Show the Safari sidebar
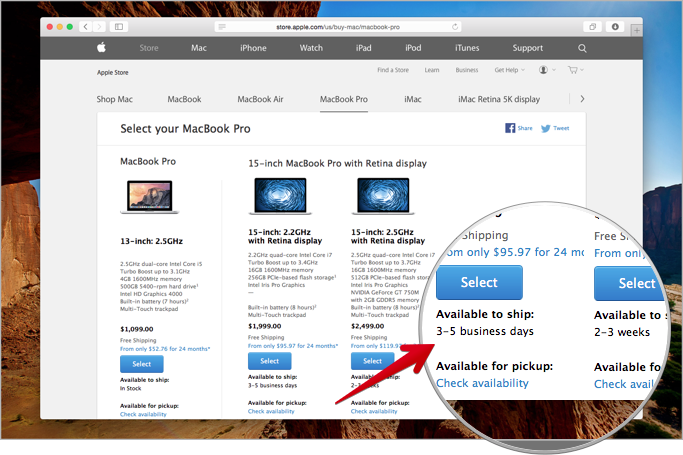683x455 pixels. (x=119, y=27)
